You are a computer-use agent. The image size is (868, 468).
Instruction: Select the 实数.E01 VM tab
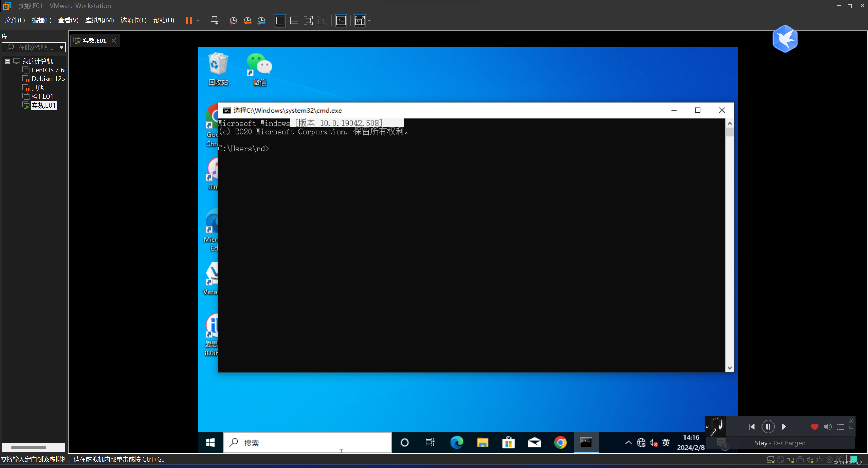tap(94, 41)
